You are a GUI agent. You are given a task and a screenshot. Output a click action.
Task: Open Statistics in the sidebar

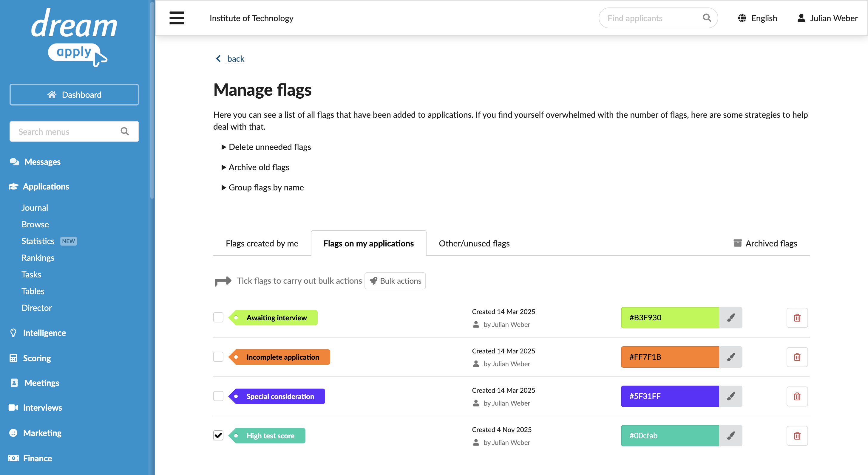pyautogui.click(x=38, y=241)
